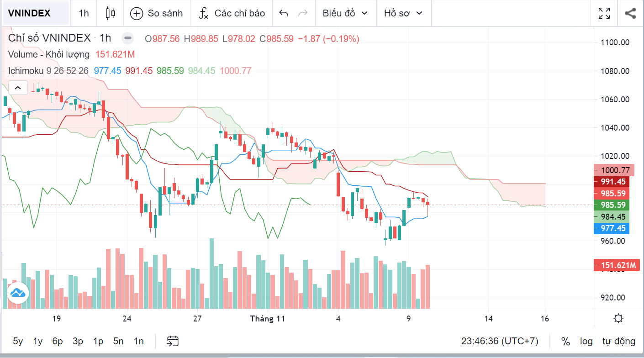Toggle percentage scale with % button
644x358 pixels.
(x=565, y=341)
